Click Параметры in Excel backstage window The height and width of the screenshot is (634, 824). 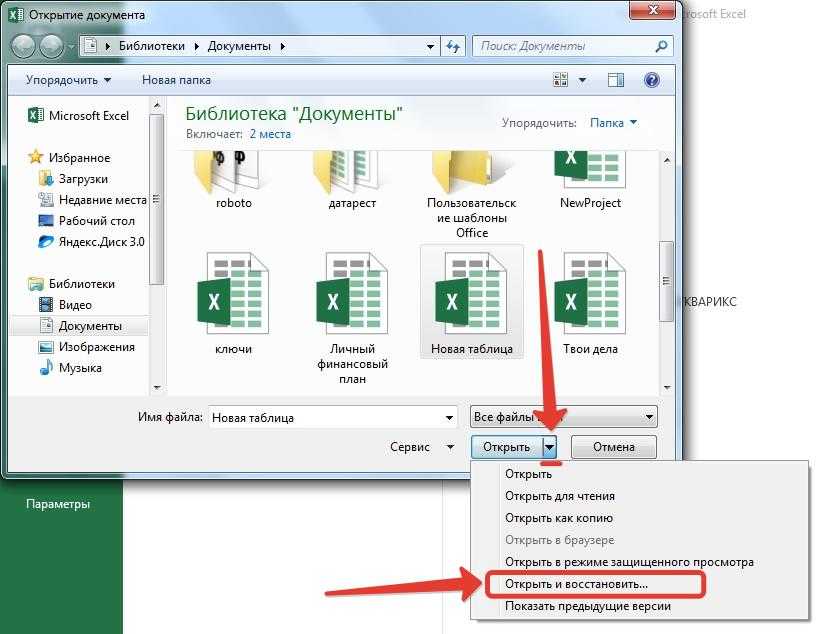coord(58,504)
